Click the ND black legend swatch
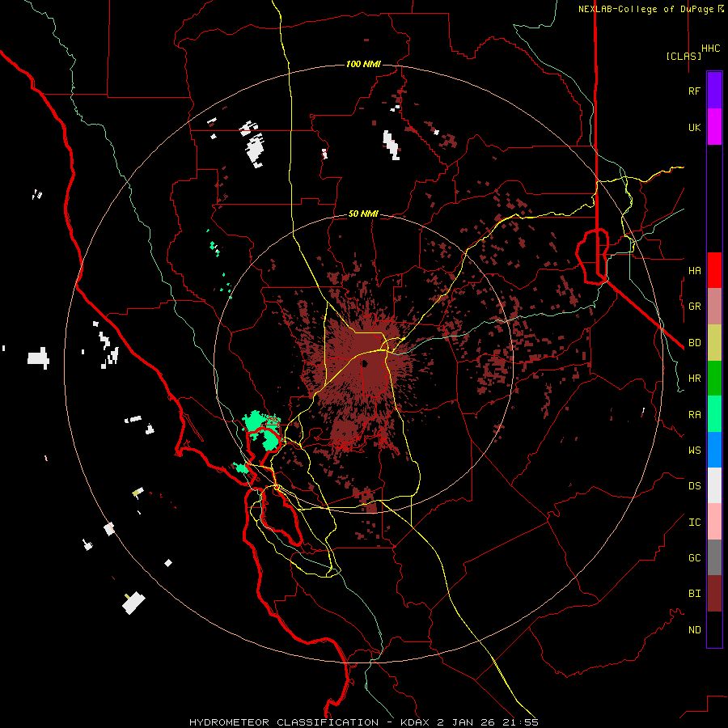Image resolution: width=728 pixels, height=728 pixels. (x=714, y=629)
